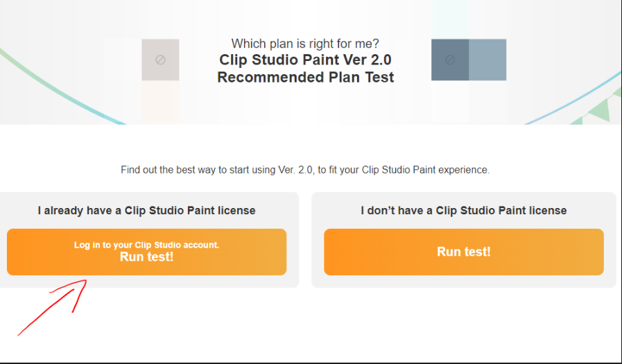
Task: Click "Run test!" text in the login button
Action: coord(146,257)
